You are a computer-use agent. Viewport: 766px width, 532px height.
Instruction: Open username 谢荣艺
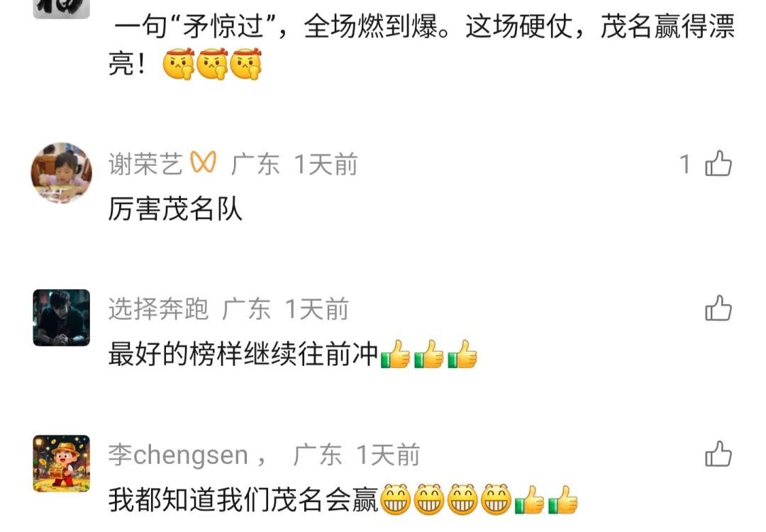pos(145,164)
